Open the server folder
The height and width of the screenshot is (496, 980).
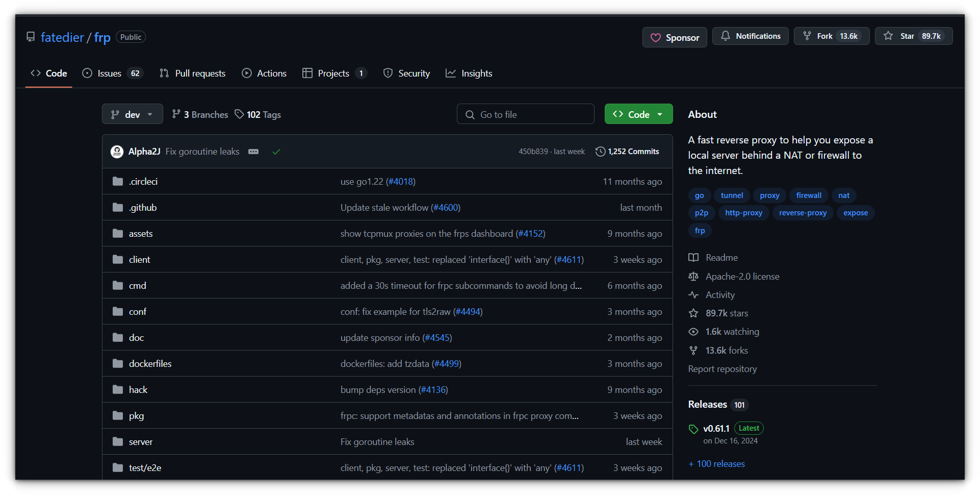click(x=141, y=441)
